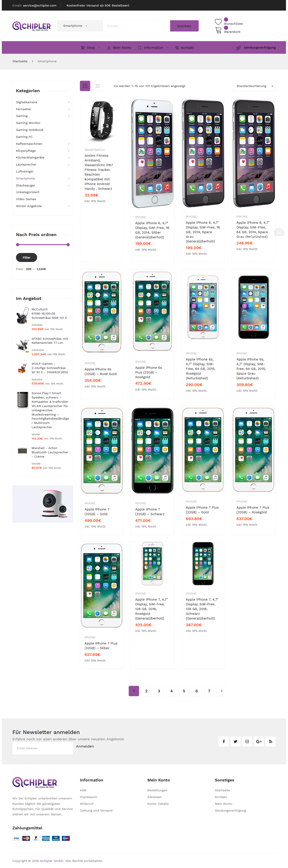Switch to list view layout
288x868 pixels.
97,86
